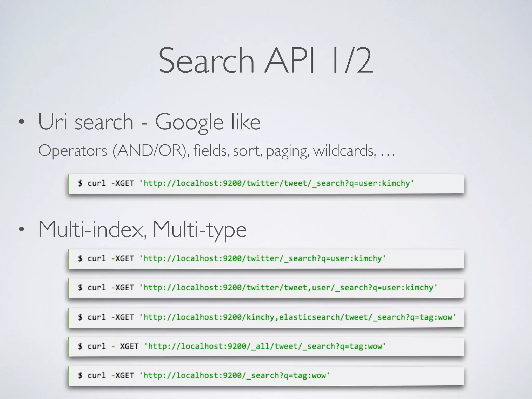Click the localhost:9200/_search?q=tag:wow URL

(235, 376)
